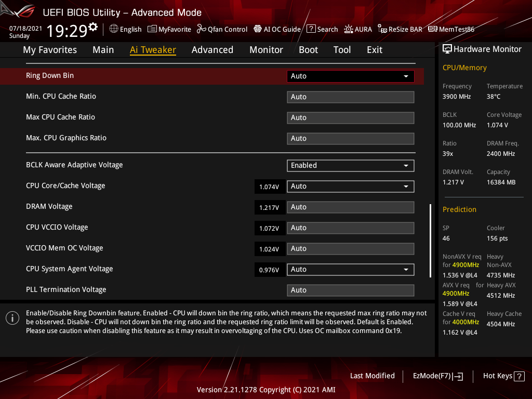The width and height of the screenshot is (532, 399).
Task: Open MyFavorite shortcuts
Action: click(x=169, y=29)
